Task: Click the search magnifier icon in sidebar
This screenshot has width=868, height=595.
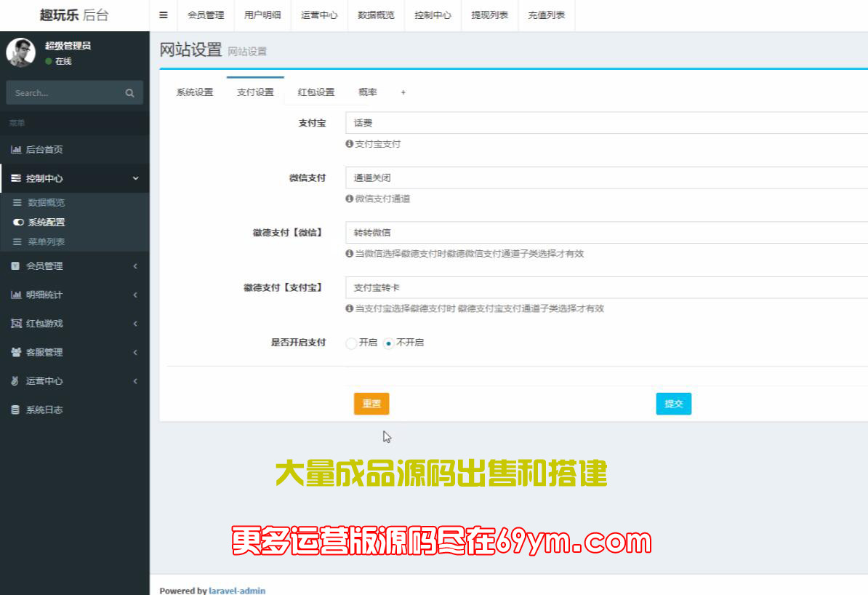Action: [129, 93]
